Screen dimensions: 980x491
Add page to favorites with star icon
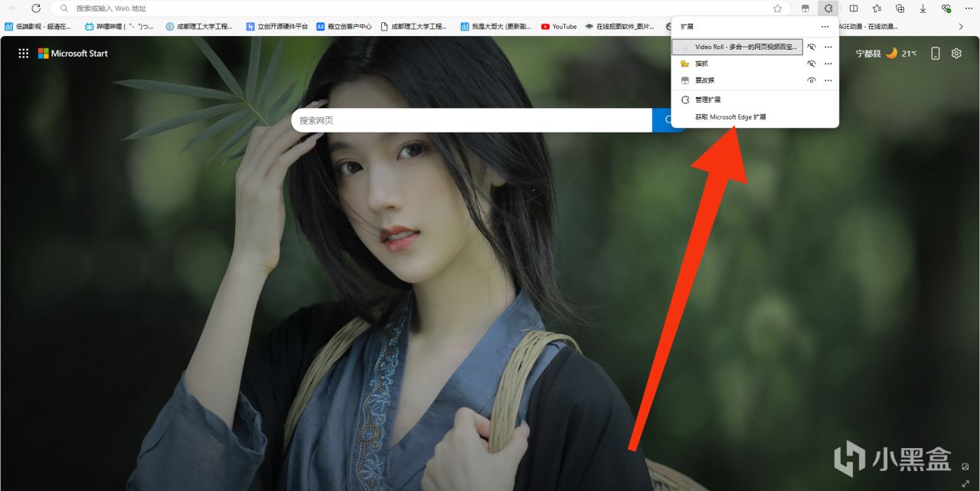tap(777, 8)
